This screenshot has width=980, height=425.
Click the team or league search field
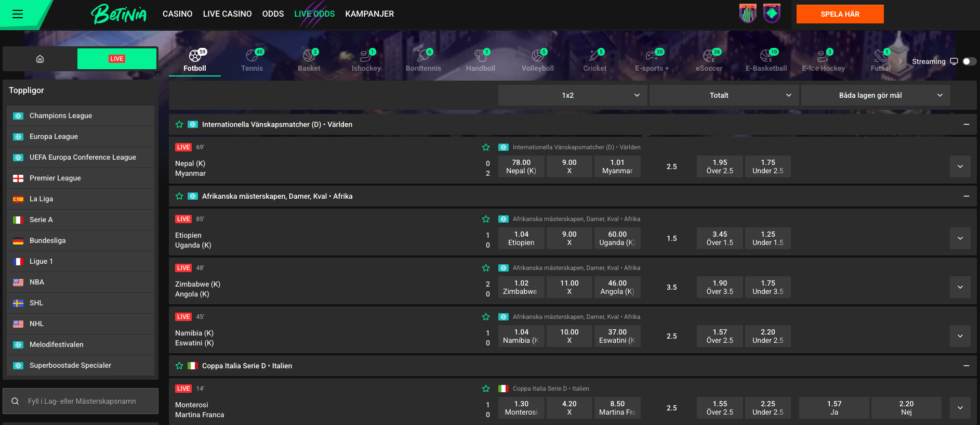[x=81, y=401]
